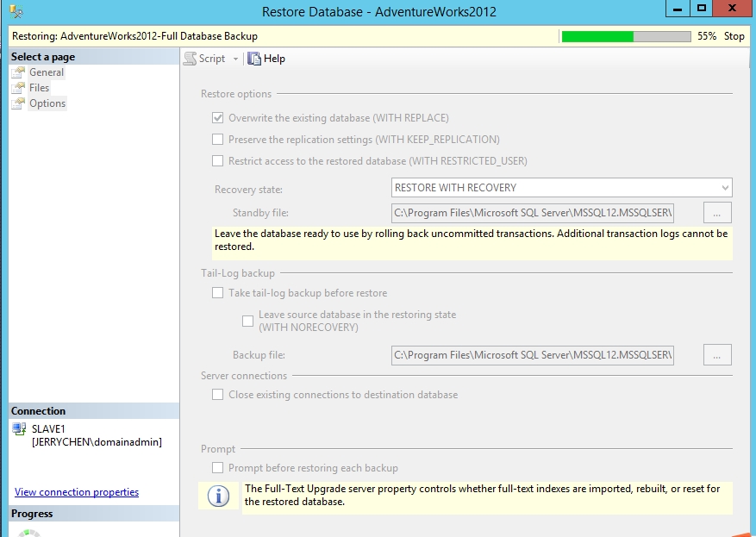Click the Tail-Log backup section heading
756x537 pixels.
click(x=238, y=273)
